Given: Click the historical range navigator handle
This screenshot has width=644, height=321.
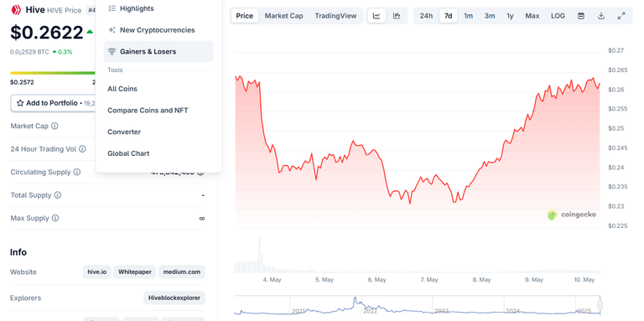Looking at the screenshot, I should [600, 305].
